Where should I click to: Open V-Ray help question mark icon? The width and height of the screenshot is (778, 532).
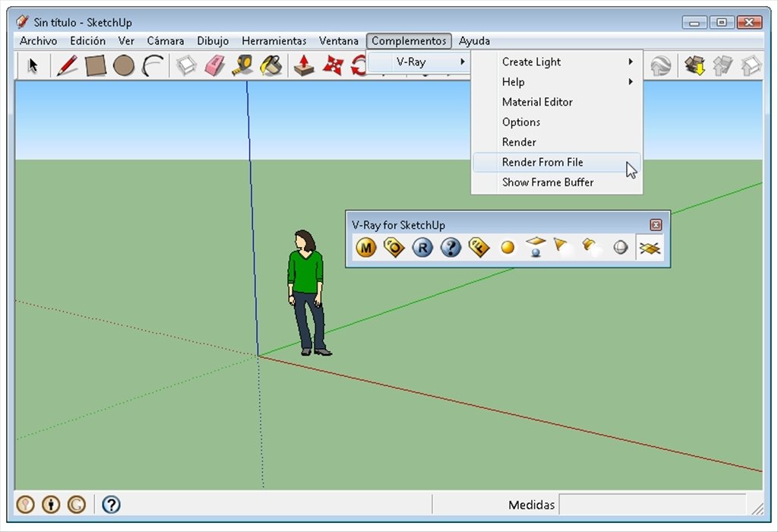click(451, 247)
